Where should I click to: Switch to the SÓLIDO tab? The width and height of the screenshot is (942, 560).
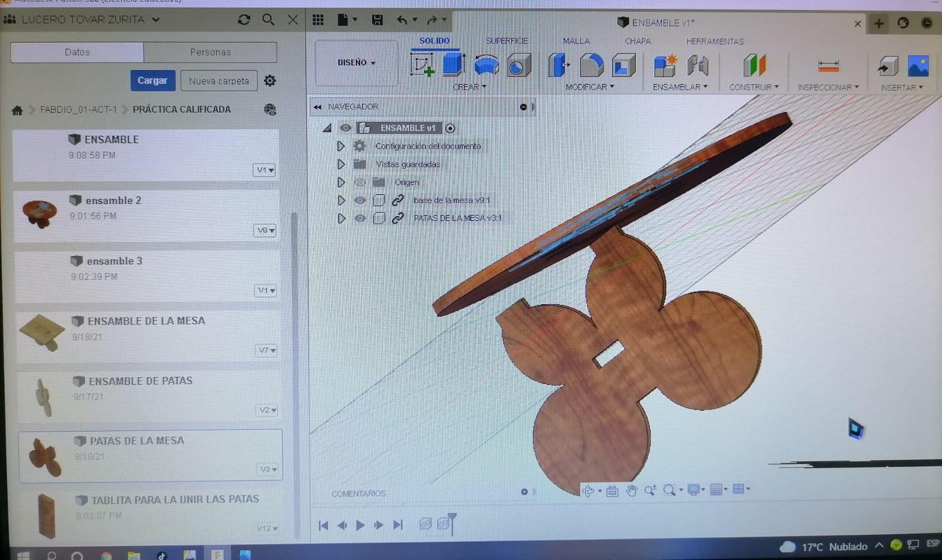click(434, 41)
